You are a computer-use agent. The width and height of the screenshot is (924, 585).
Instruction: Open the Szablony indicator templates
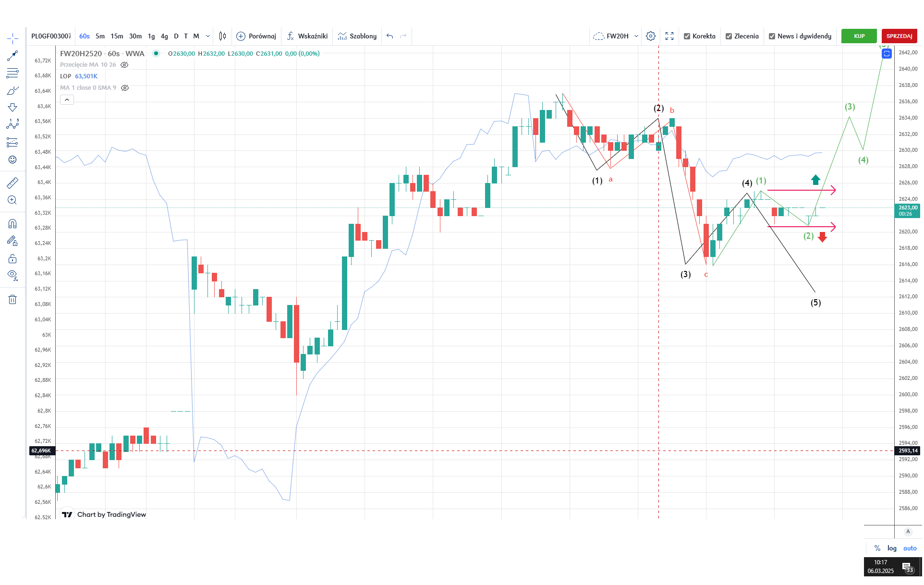coord(357,36)
